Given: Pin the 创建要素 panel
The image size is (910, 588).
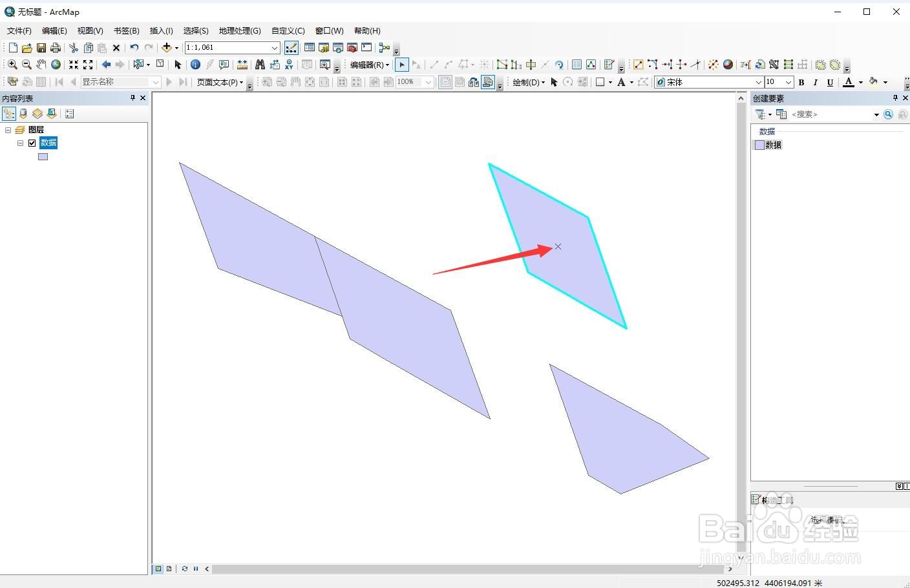Looking at the screenshot, I should (x=895, y=98).
